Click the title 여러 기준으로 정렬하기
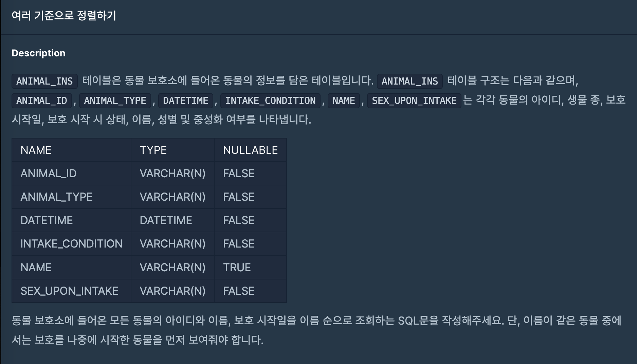Screen dimensions: 637x364 tap(64, 16)
